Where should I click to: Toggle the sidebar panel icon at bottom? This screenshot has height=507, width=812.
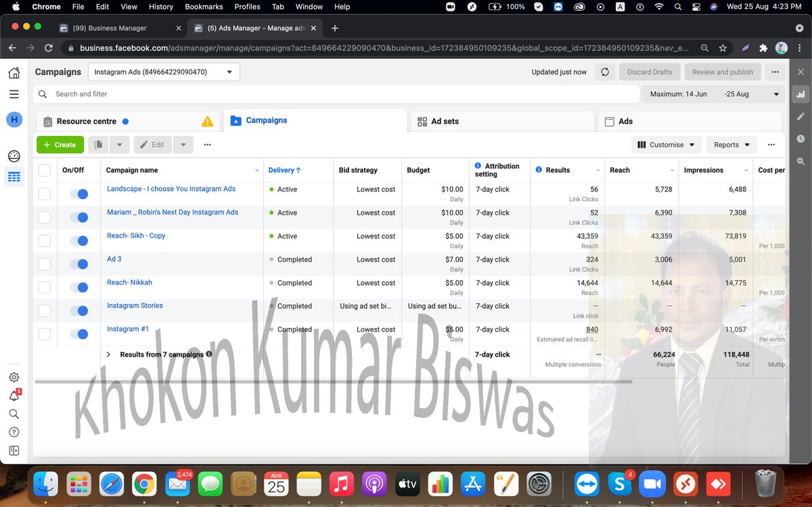(x=14, y=450)
